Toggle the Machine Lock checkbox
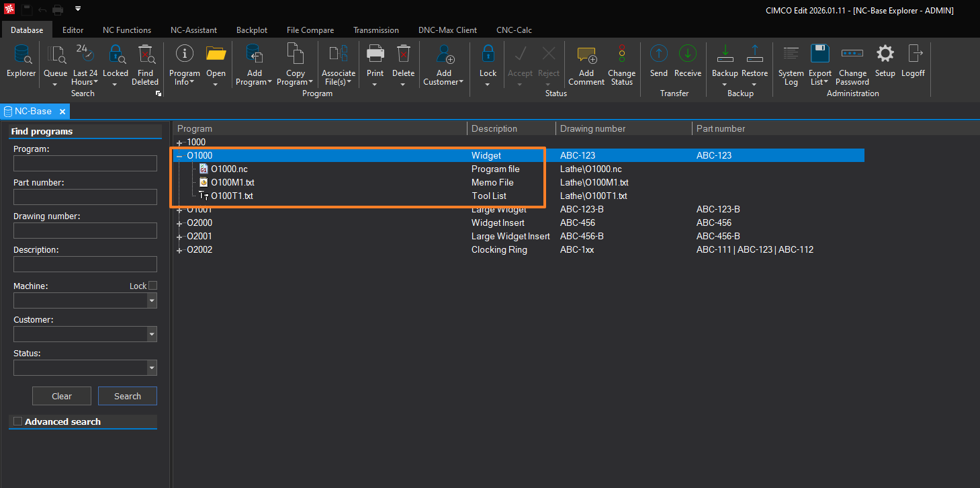The image size is (980, 488). pyautogui.click(x=152, y=286)
